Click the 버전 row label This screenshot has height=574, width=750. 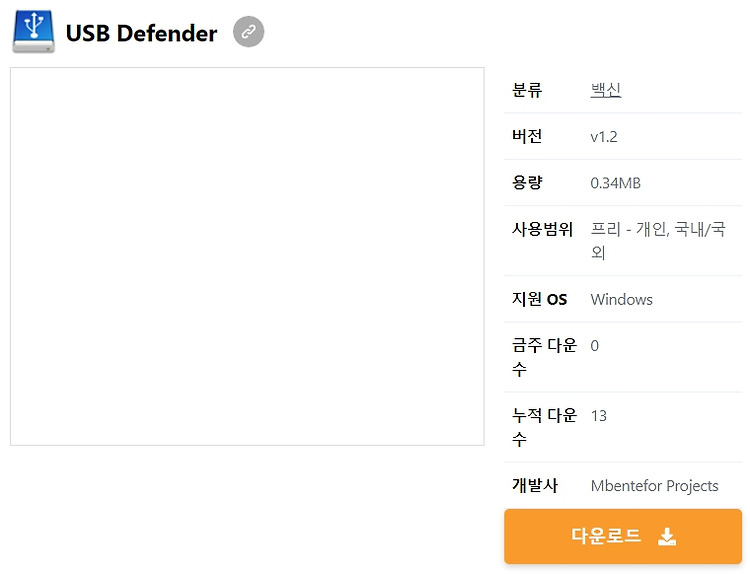(527, 136)
